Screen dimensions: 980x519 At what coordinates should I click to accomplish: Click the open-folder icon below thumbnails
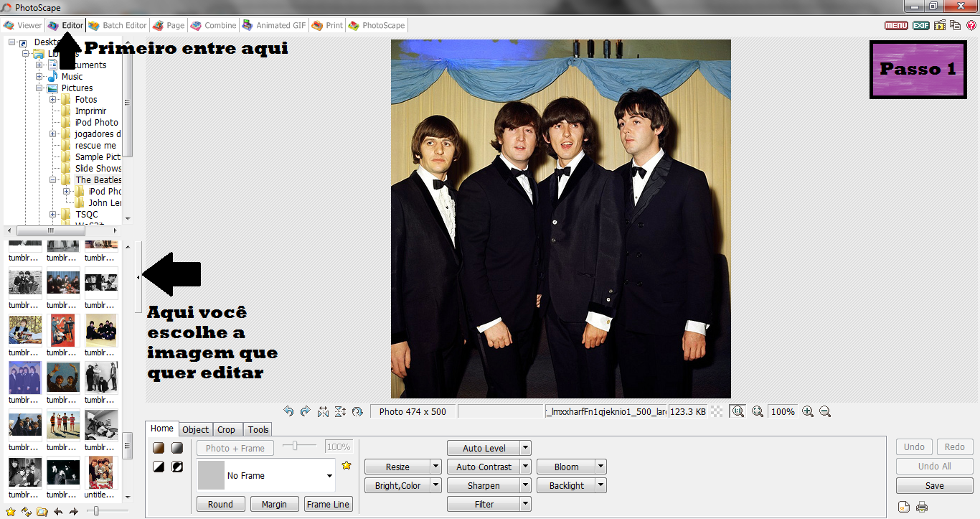tap(42, 511)
